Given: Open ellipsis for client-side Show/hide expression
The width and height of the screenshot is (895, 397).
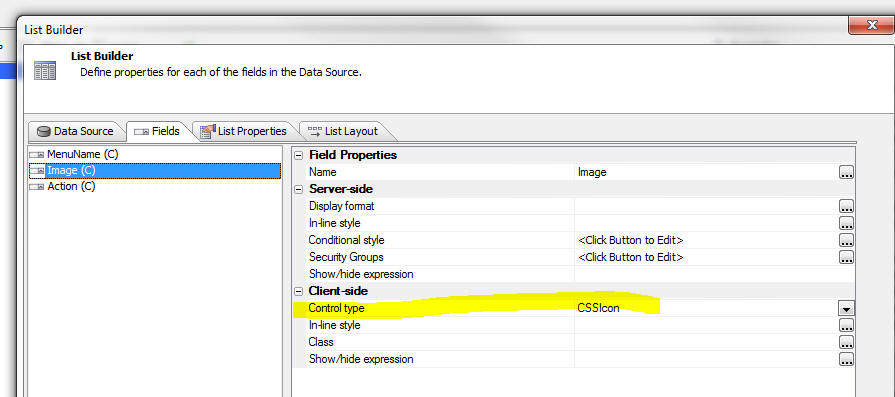Looking at the screenshot, I should coord(846,359).
